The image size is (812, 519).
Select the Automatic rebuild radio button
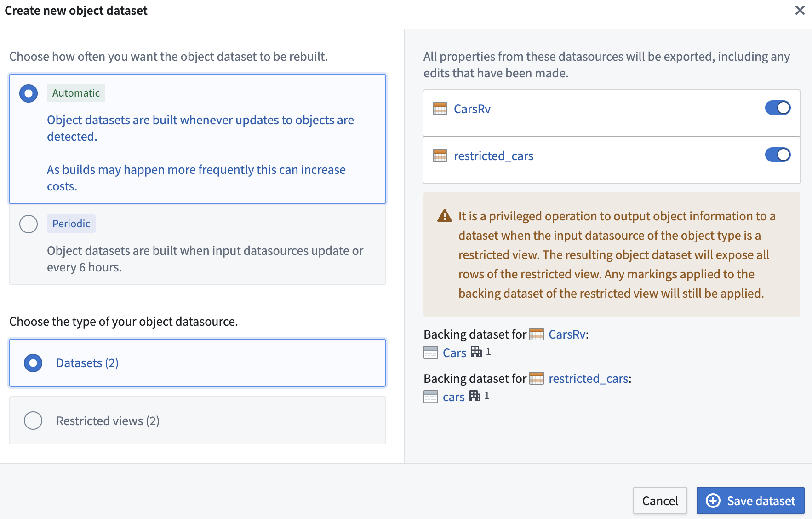coord(29,93)
